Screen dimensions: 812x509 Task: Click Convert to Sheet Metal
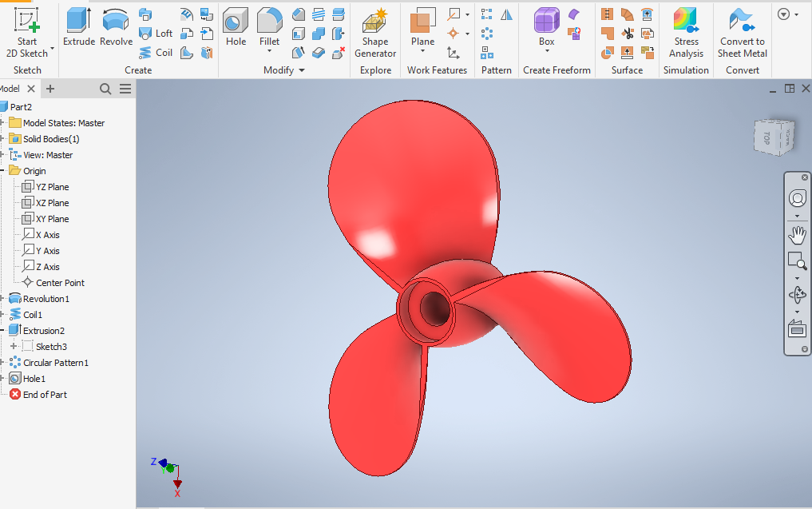pos(742,34)
